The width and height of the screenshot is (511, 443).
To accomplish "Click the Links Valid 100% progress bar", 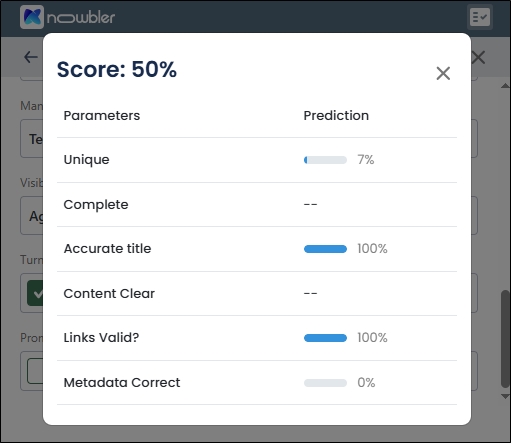I will 325,338.
